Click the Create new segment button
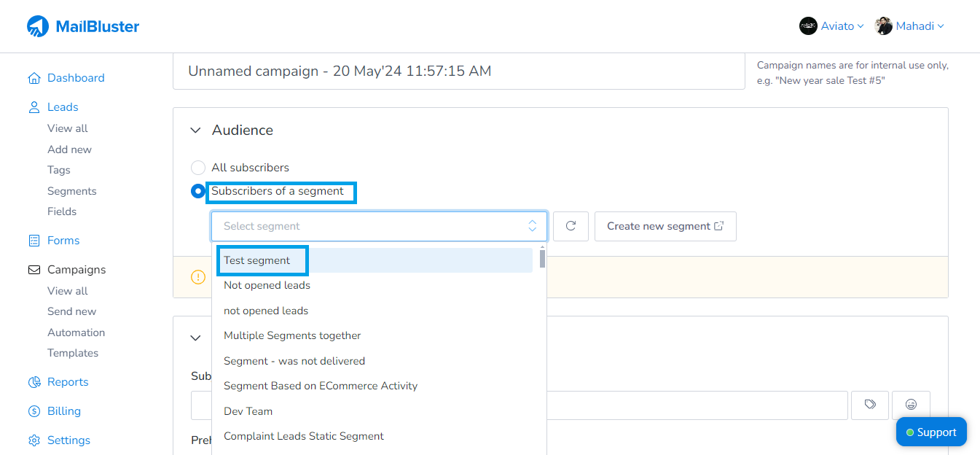 tap(665, 226)
